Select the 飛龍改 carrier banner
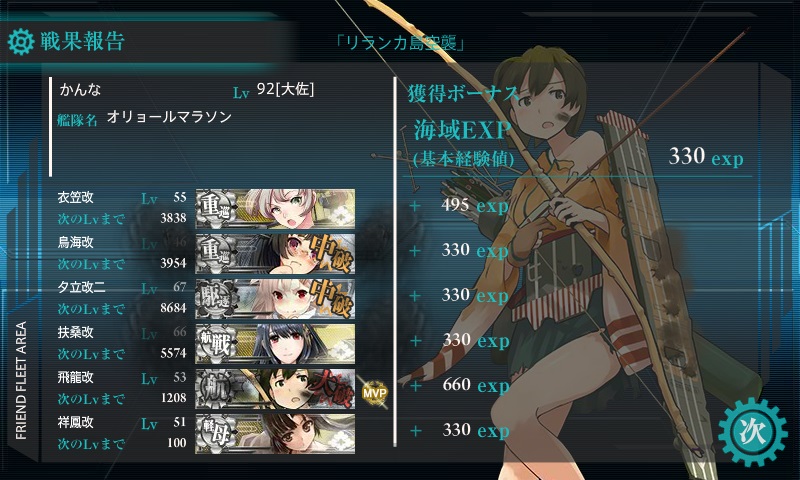This screenshot has width=800, height=480. coord(275,389)
